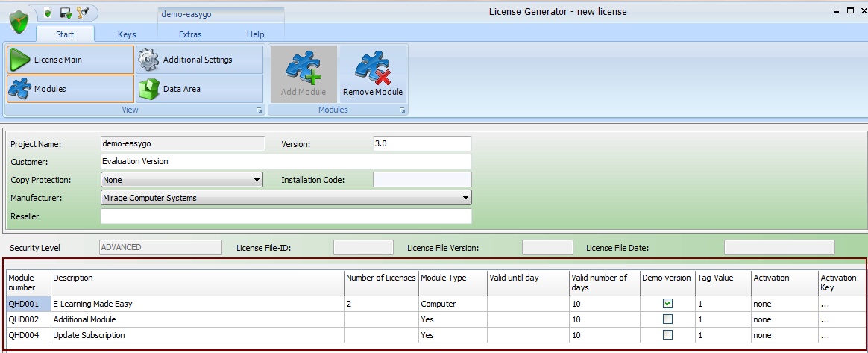Open Additional Settings

(199, 60)
